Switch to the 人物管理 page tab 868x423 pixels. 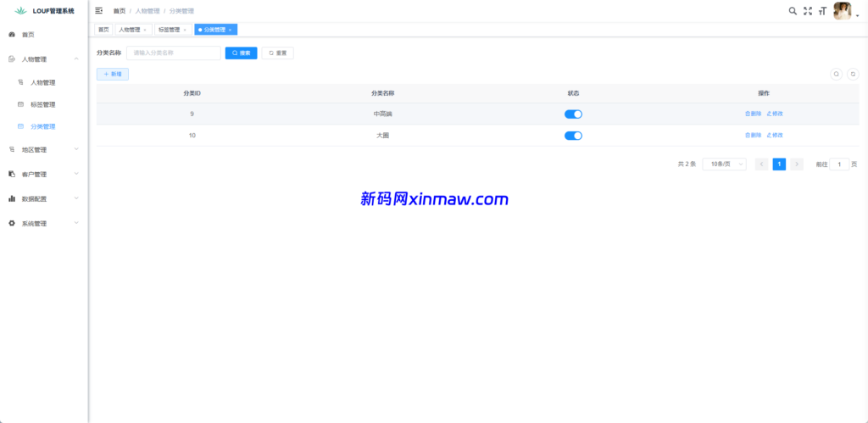133,30
